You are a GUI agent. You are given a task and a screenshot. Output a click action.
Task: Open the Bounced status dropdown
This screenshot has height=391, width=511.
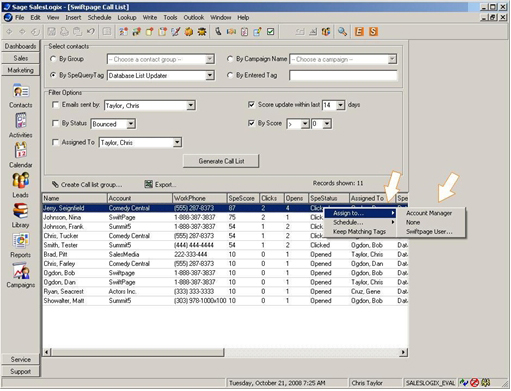[131, 124]
